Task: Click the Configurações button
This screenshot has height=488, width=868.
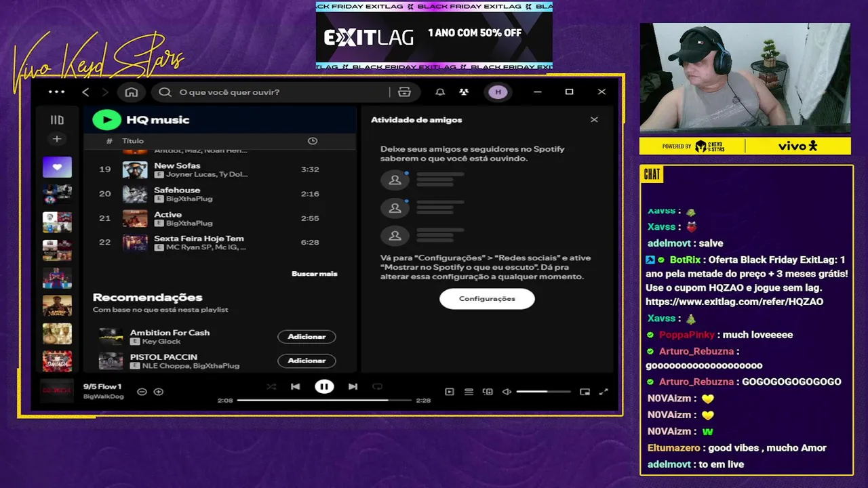Action: [x=487, y=299]
